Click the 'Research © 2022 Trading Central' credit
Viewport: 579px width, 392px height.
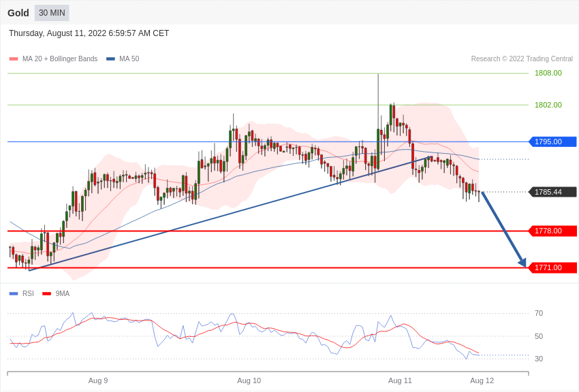pyautogui.click(x=522, y=59)
